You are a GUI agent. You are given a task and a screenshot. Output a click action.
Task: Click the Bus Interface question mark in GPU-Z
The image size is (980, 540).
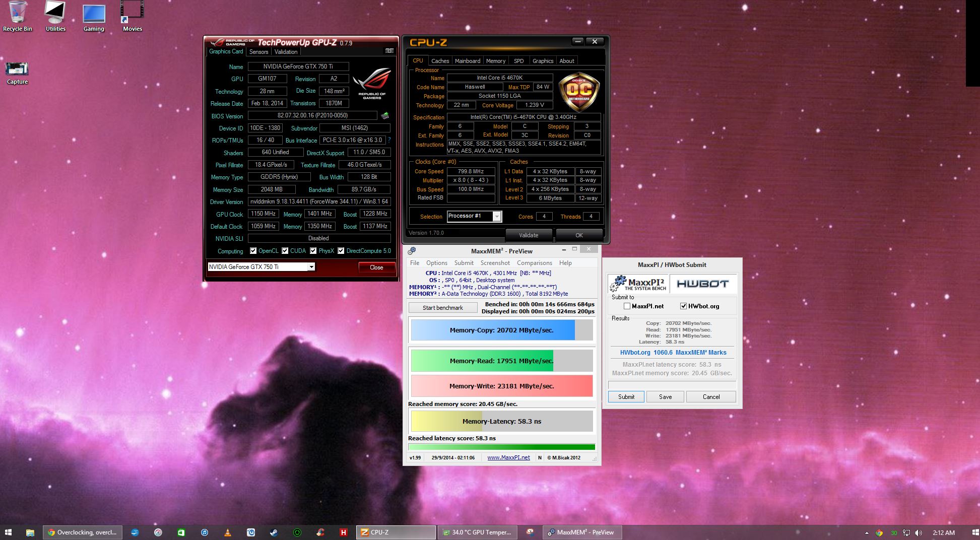pyautogui.click(x=389, y=140)
